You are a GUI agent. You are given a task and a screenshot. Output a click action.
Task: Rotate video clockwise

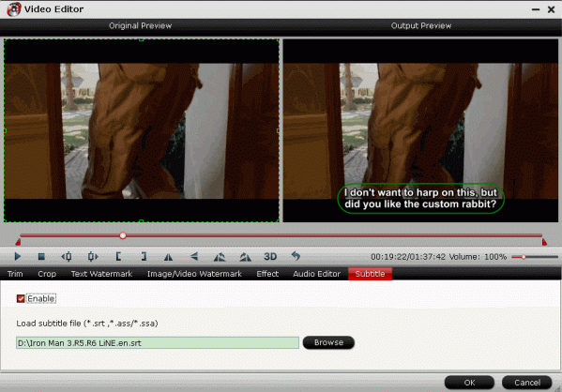(245, 257)
